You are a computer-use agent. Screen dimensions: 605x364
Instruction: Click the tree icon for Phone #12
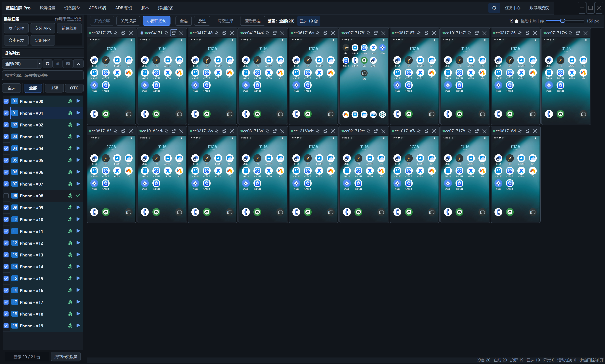click(x=70, y=243)
